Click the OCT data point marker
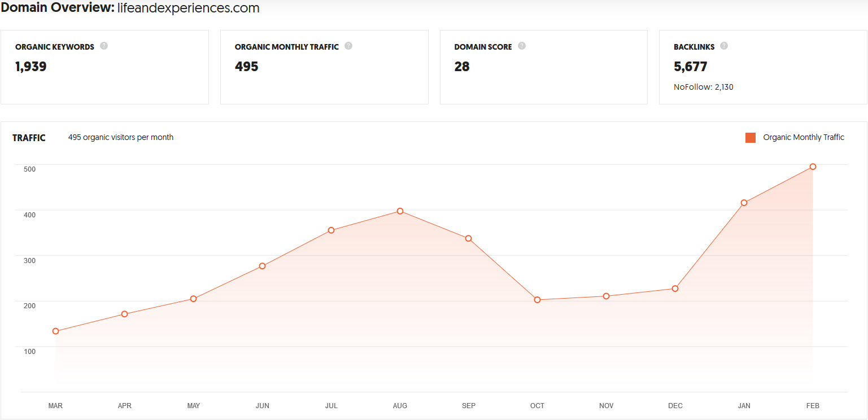 [537, 300]
